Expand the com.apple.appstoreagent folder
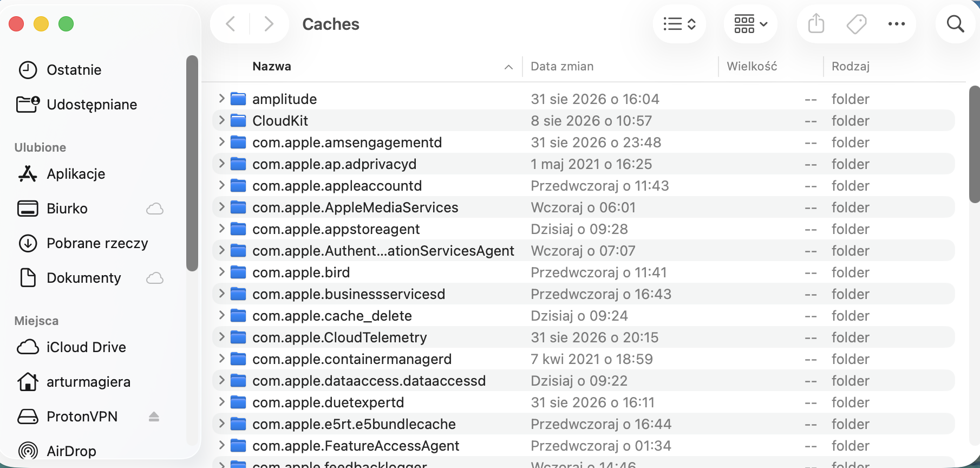This screenshot has height=468, width=980. tap(221, 229)
